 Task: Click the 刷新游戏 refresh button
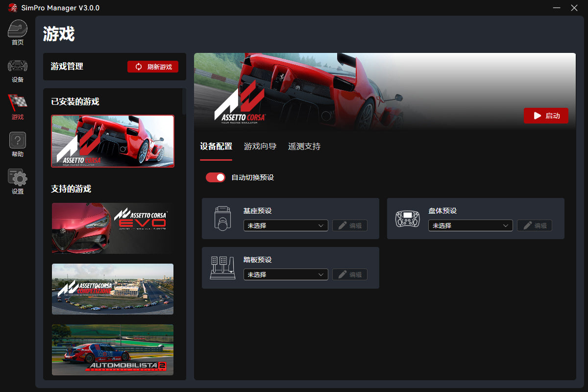click(x=153, y=67)
